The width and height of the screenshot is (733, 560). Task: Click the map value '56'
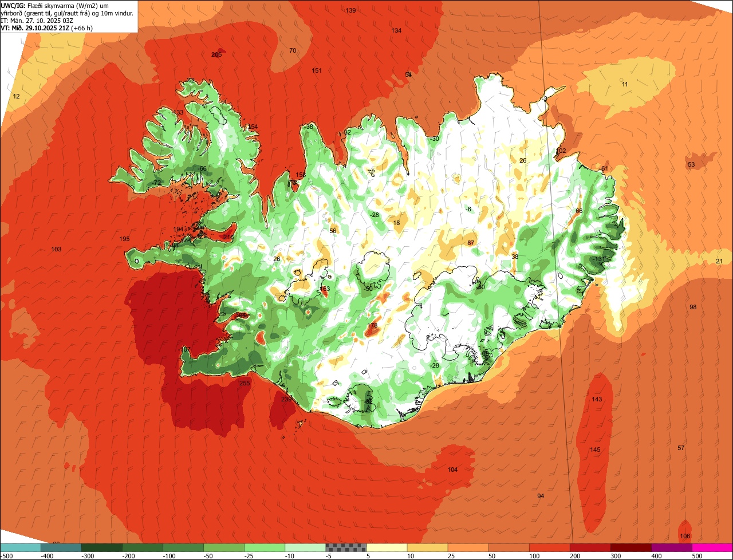333,231
